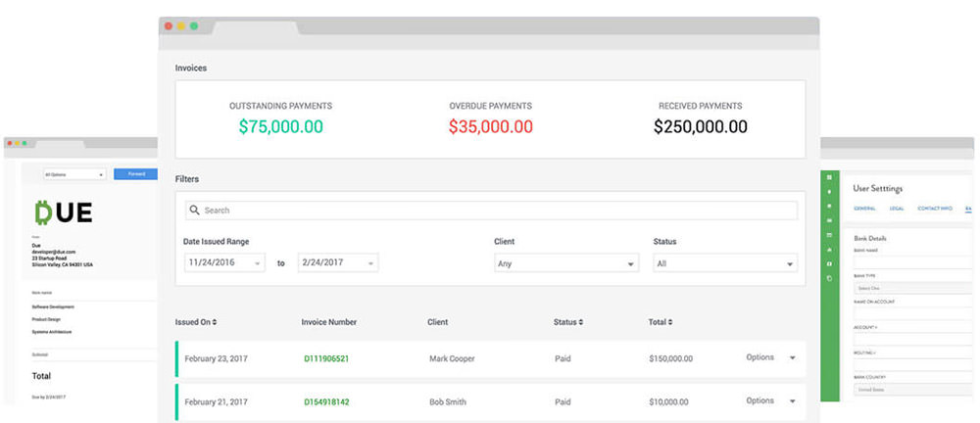
Task: Click client name Mark Cooper
Action: coord(452,358)
